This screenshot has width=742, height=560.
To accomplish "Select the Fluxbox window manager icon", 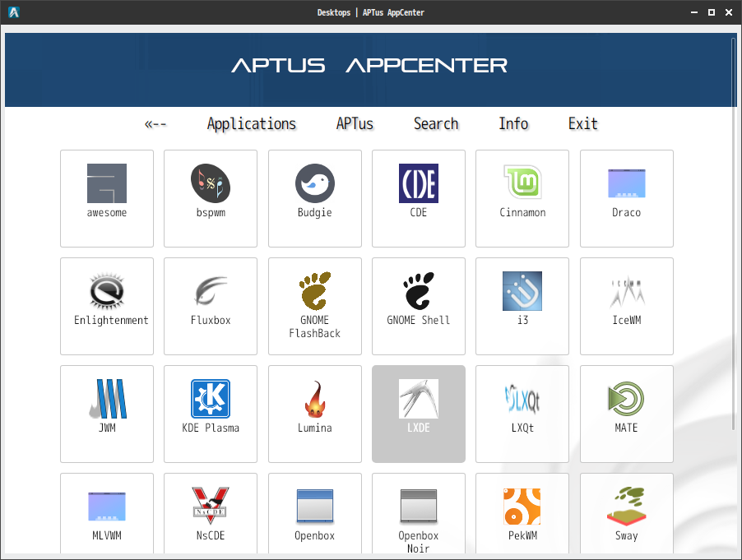I will click(x=211, y=291).
